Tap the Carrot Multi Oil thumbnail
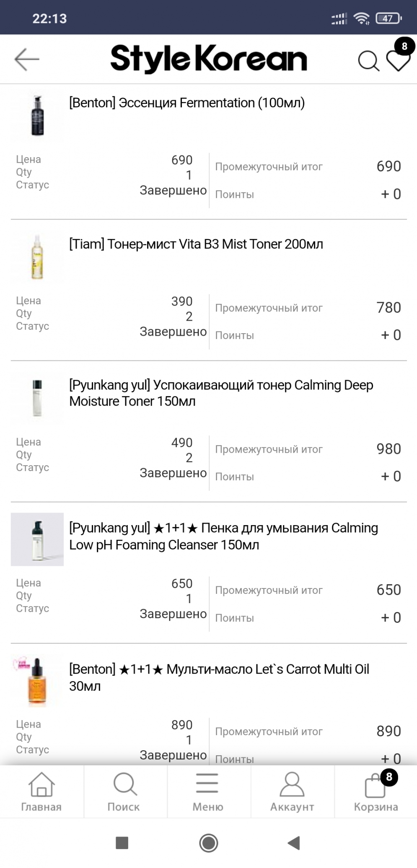Screen dimensions: 417x868 click(37, 681)
